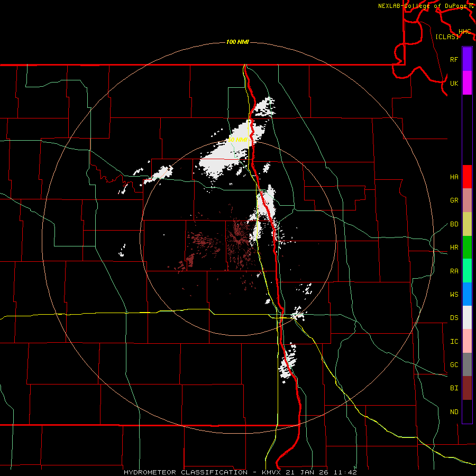This screenshot has height=476, width=476.
Task: Click the DS legend label
Action: click(x=454, y=318)
